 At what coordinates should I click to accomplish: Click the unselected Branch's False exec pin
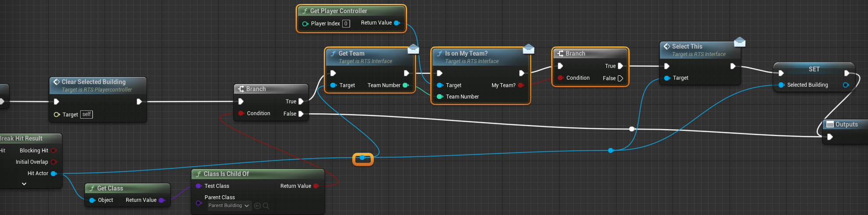[x=301, y=114]
